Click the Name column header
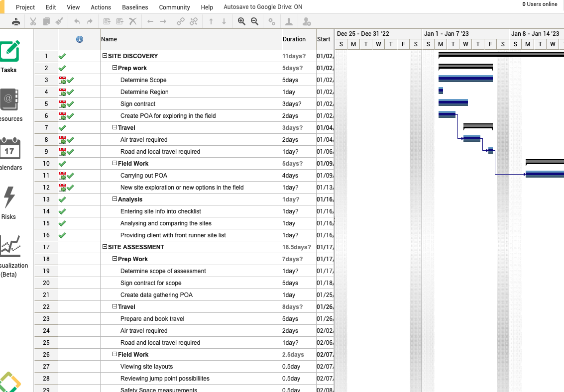Screen dimensions: 564x392 pyautogui.click(x=191, y=39)
